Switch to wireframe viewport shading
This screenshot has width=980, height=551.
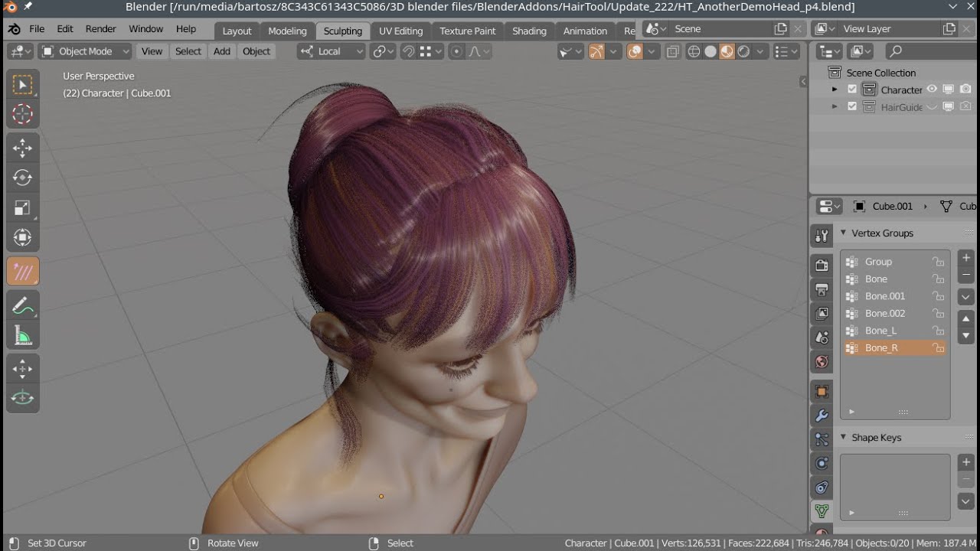coord(694,51)
